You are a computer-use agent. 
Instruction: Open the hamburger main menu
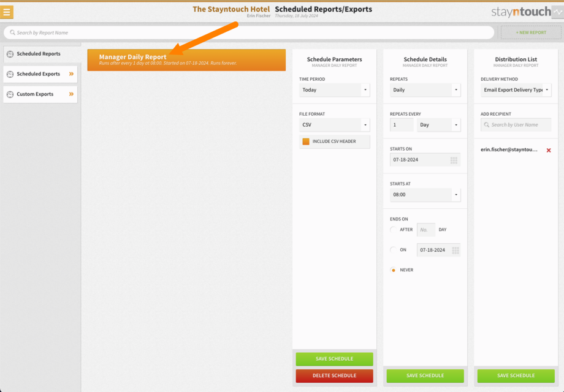[x=7, y=12]
